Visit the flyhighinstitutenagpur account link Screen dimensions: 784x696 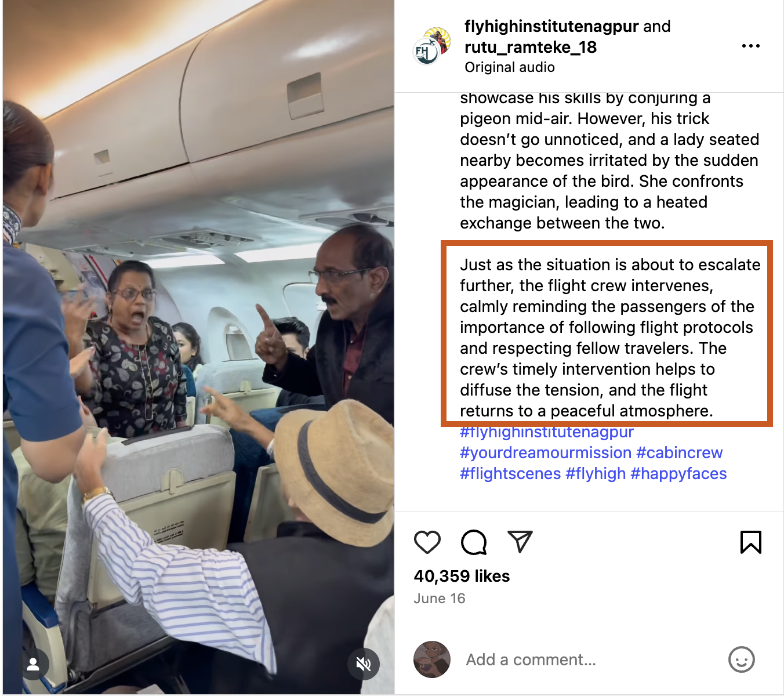pyautogui.click(x=551, y=26)
